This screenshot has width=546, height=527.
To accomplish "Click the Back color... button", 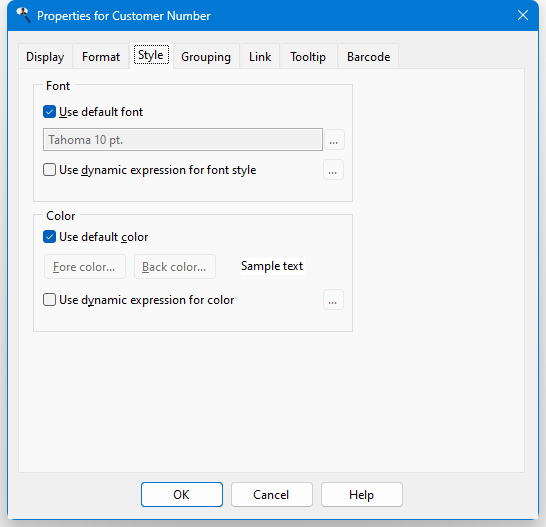I will point(175,267).
